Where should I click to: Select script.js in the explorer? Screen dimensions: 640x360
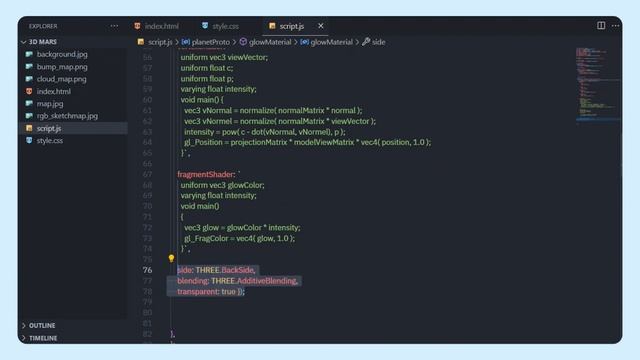click(73, 128)
